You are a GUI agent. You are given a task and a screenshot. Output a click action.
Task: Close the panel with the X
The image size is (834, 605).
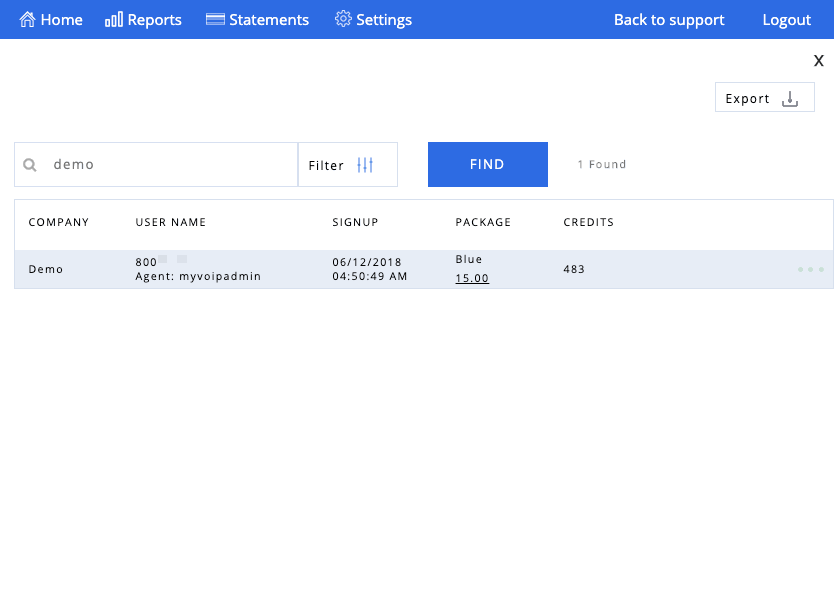pyautogui.click(x=819, y=61)
